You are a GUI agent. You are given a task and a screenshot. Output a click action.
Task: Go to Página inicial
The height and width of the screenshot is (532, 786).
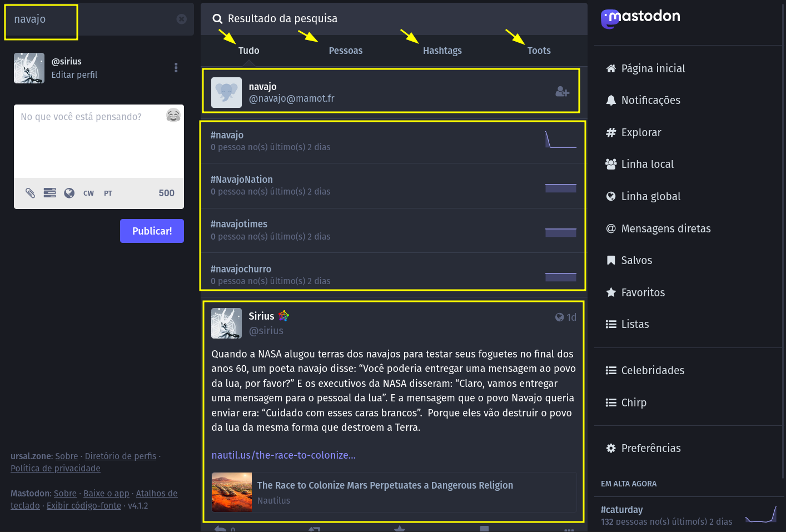(x=645, y=68)
